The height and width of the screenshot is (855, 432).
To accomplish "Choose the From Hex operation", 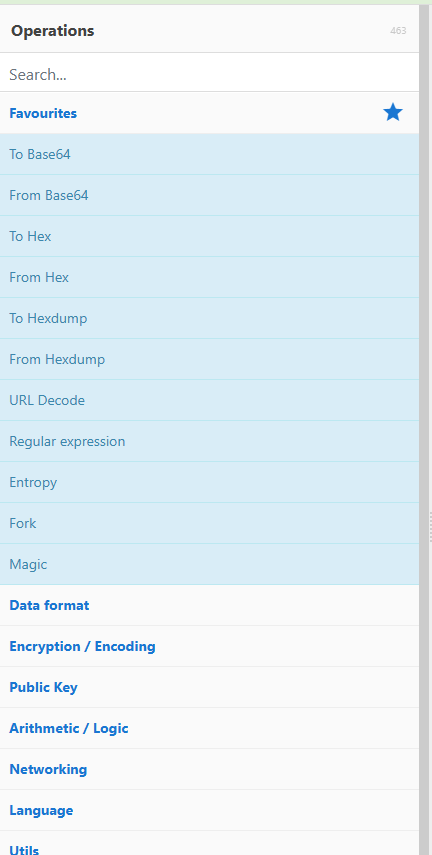I will tap(209, 277).
